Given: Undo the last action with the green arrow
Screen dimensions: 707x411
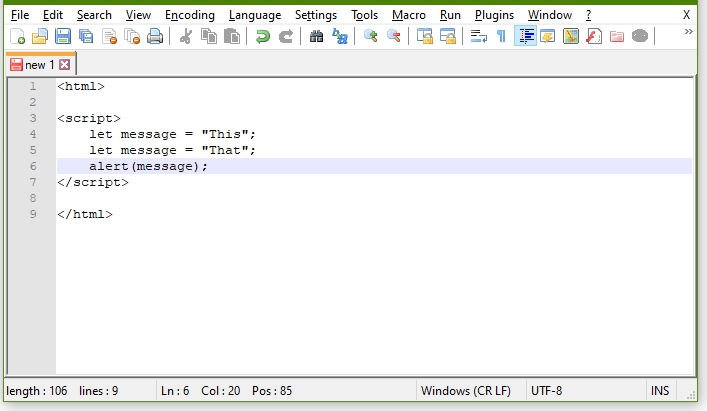Looking at the screenshot, I should click(x=262, y=36).
